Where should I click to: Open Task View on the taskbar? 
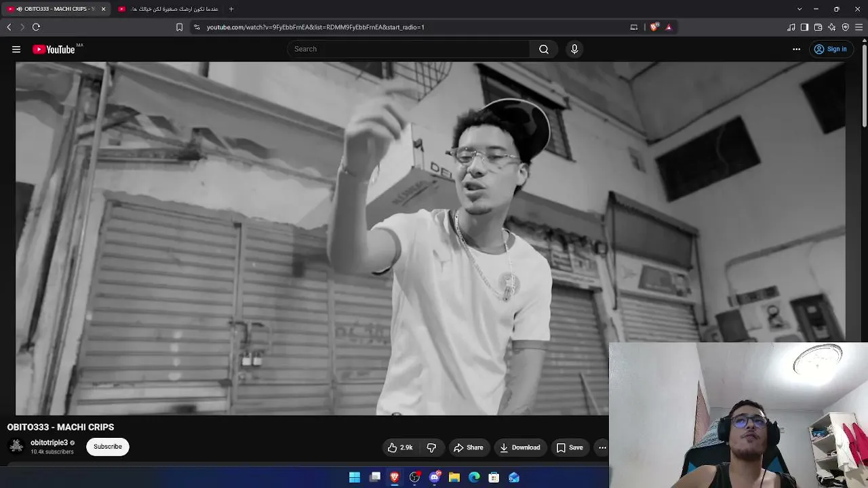(375, 477)
